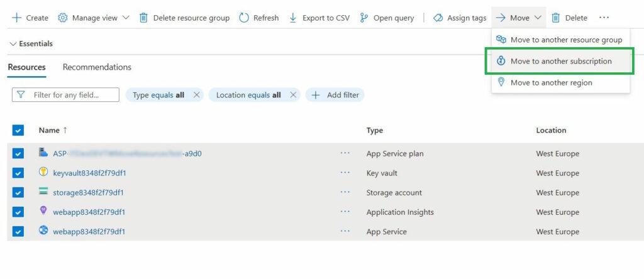
Task: Toggle the select-all checkbox in header
Action: click(18, 130)
